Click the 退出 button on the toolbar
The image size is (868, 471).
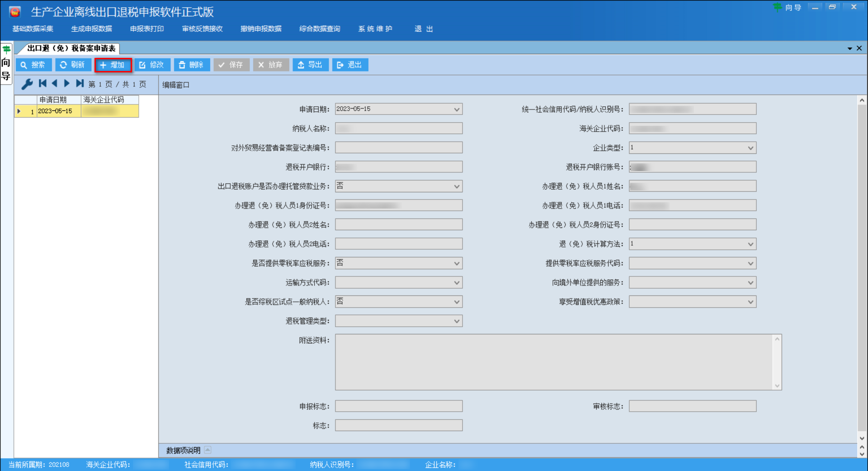(x=350, y=65)
